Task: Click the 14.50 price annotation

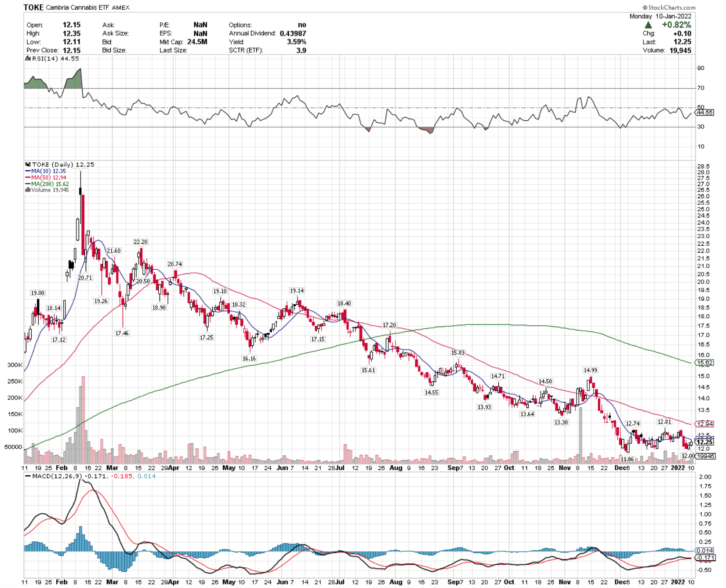Action: tap(545, 381)
